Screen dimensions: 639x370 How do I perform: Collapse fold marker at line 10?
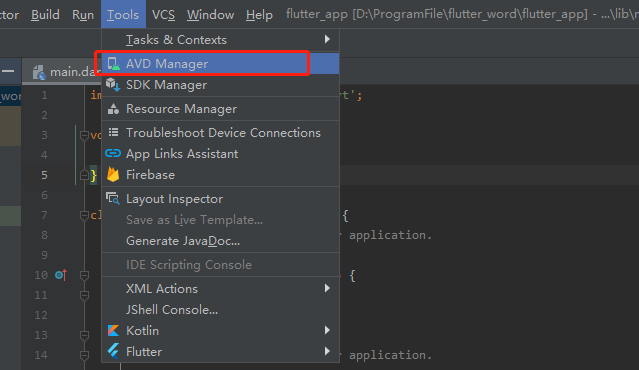(x=84, y=275)
